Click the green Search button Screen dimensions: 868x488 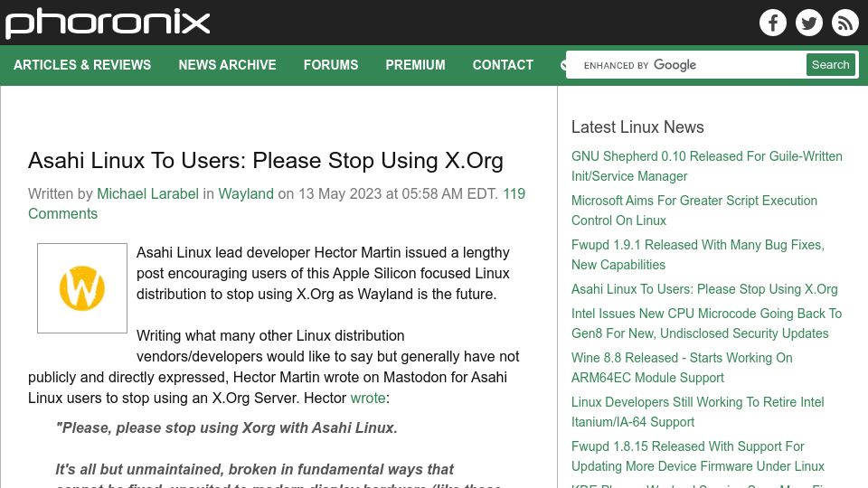coord(830,65)
